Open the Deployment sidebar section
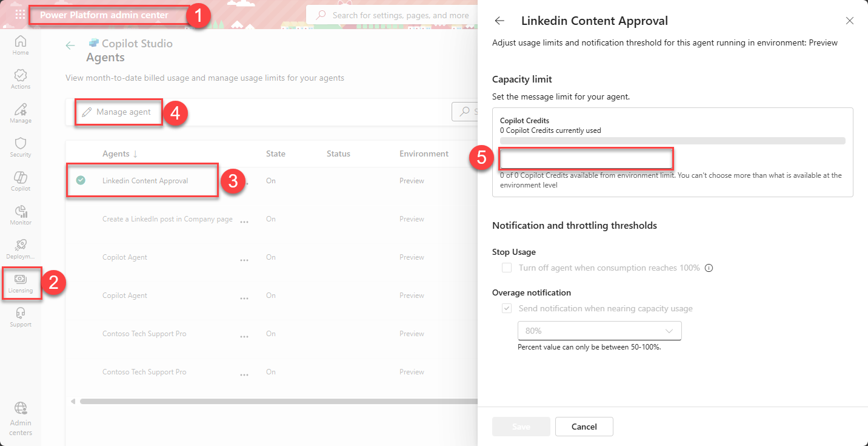 coord(20,248)
